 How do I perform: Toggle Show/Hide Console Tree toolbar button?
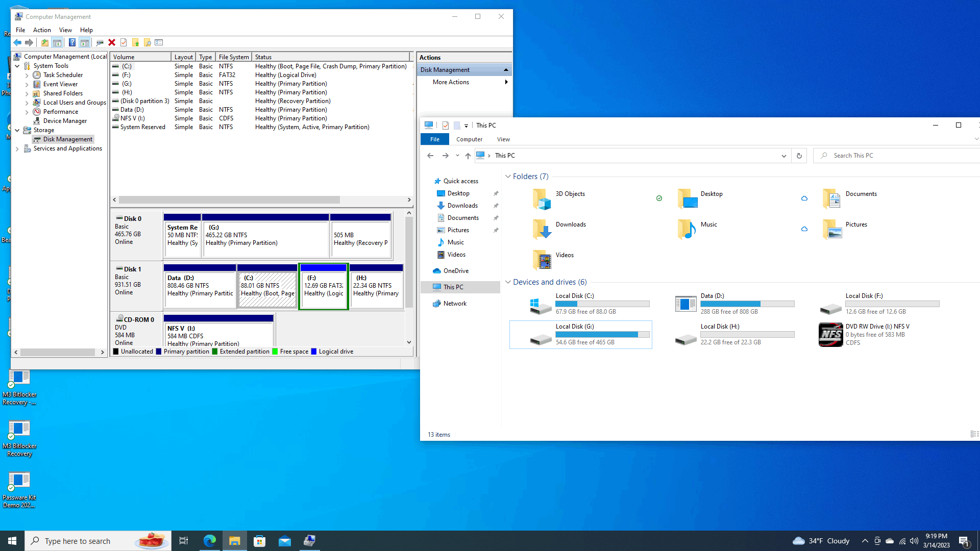coord(57,43)
